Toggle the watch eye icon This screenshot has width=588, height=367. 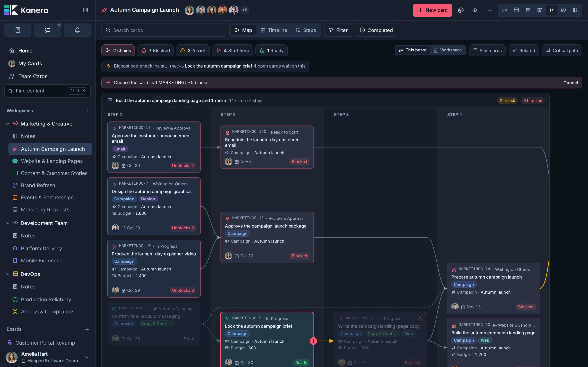(474, 10)
